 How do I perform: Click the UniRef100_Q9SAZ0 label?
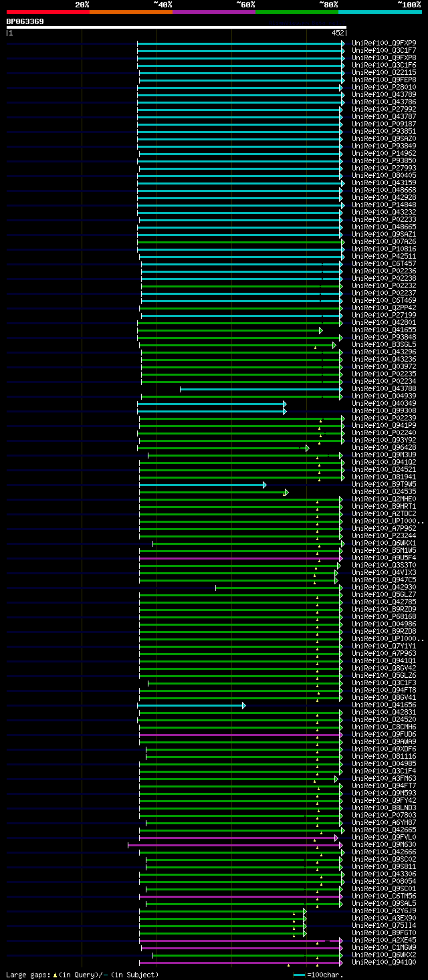[x=384, y=138]
